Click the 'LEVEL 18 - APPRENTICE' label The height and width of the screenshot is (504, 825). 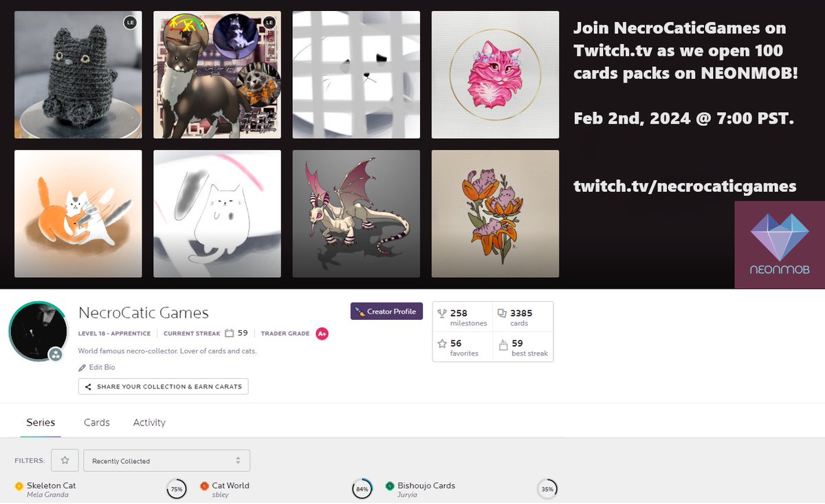pyautogui.click(x=113, y=333)
